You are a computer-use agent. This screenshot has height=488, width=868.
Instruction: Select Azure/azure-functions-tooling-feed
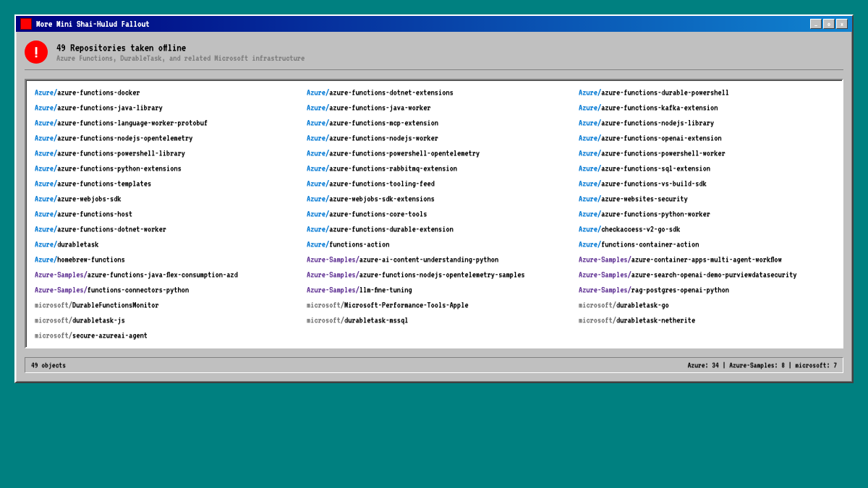(370, 184)
